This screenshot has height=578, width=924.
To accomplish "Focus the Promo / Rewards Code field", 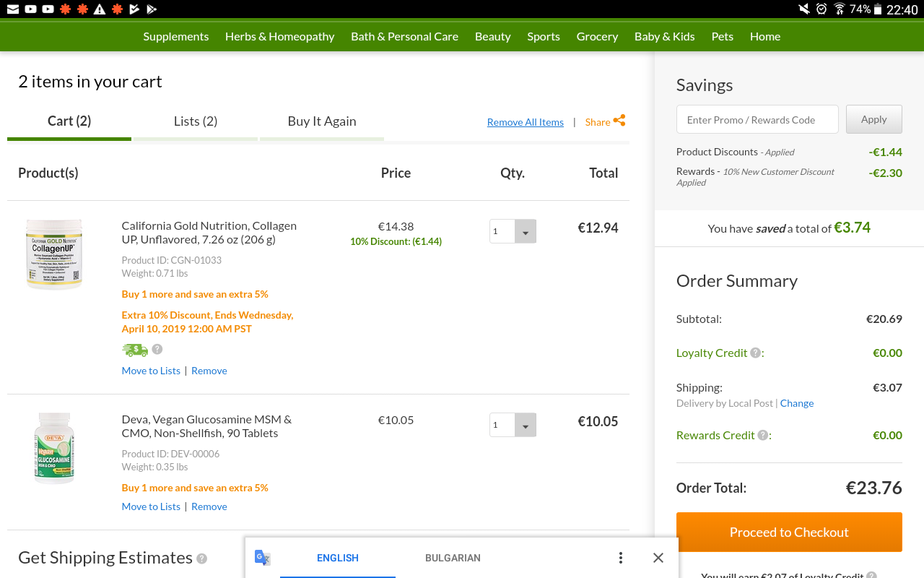I will 757,120.
